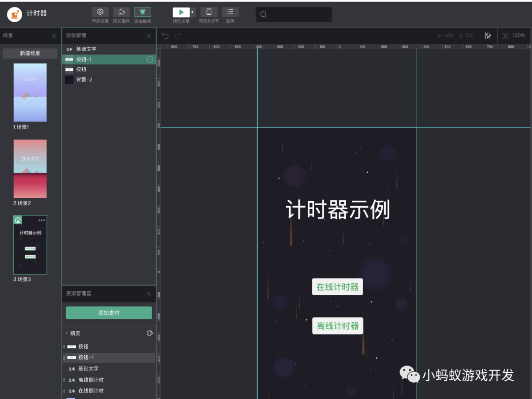The image size is (532, 399).
Task: Click home icon on 场景3 thumbnail
Action: [x=18, y=220]
